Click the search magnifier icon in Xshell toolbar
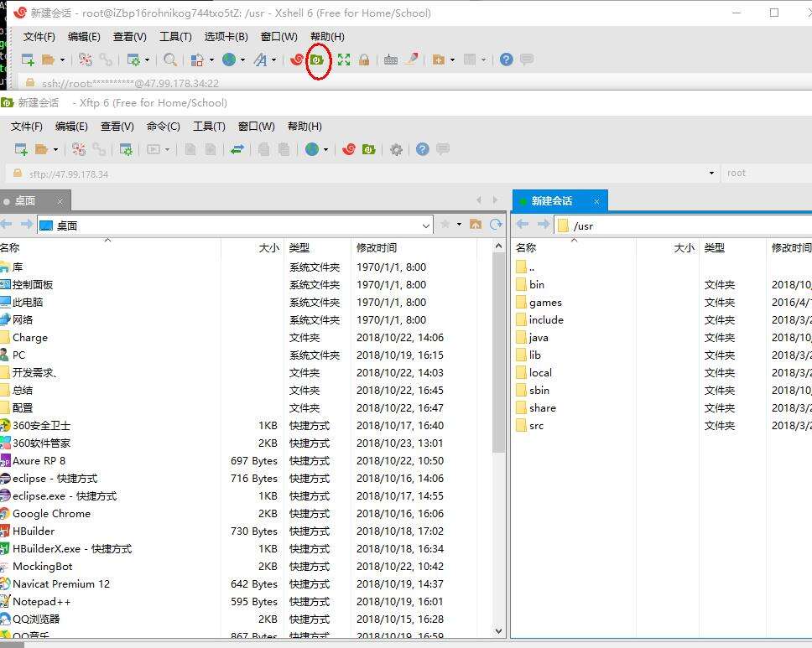 pos(170,60)
